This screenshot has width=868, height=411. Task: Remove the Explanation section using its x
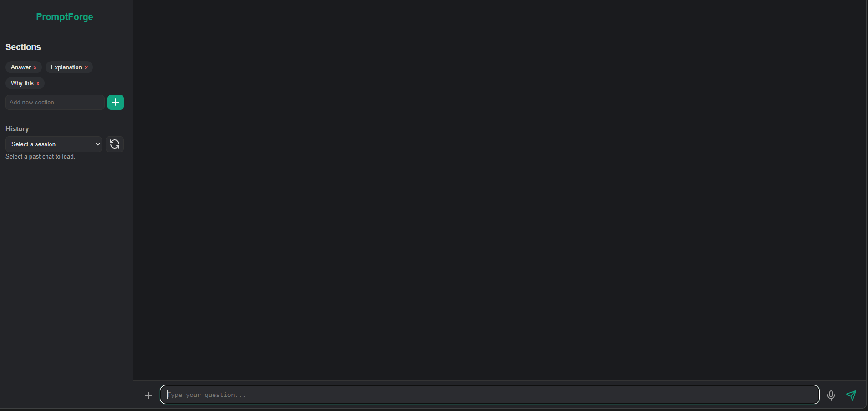click(x=86, y=67)
